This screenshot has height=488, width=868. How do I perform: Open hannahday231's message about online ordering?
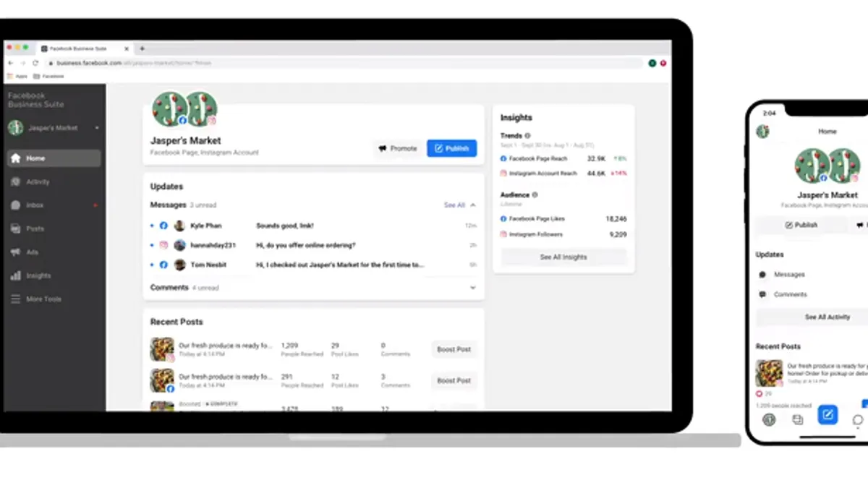tap(313, 245)
